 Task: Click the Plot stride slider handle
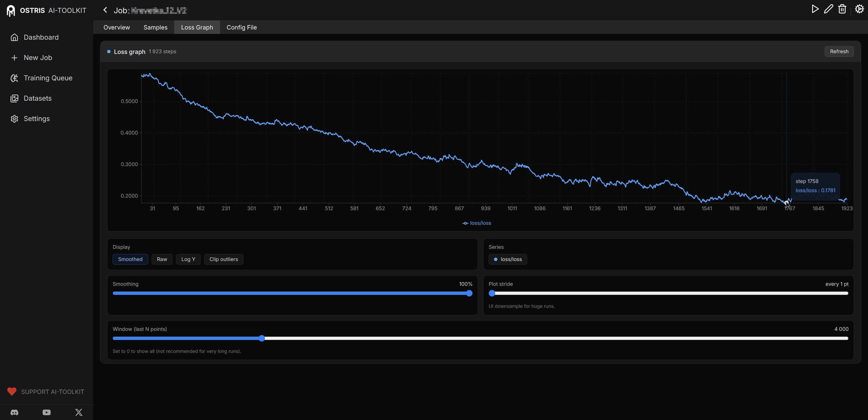pos(492,293)
